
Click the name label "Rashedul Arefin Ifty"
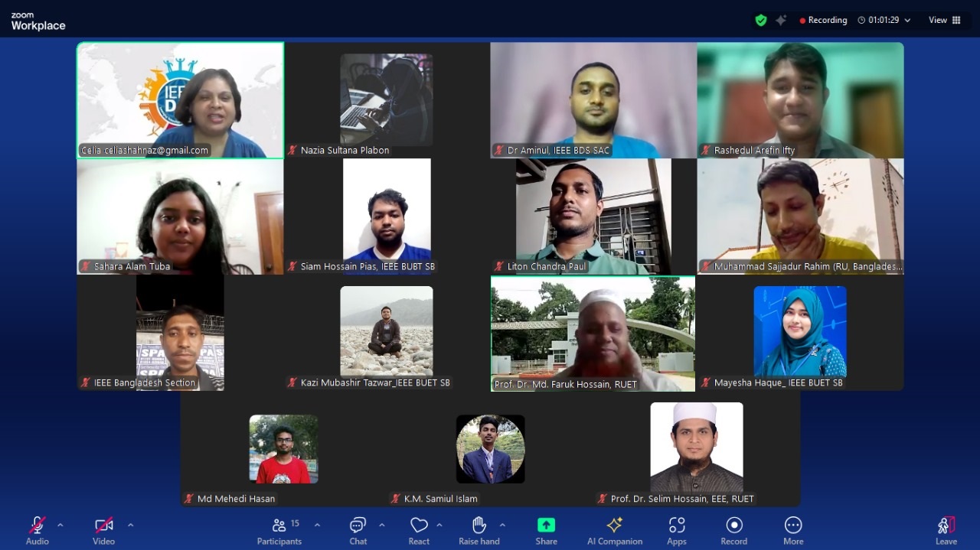click(x=754, y=151)
